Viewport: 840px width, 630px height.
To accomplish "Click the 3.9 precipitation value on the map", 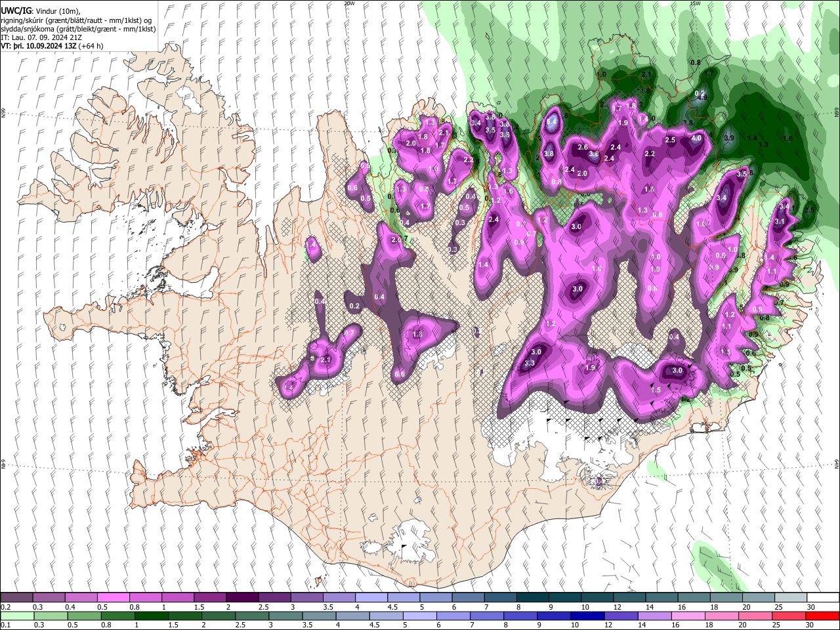I will pyautogui.click(x=729, y=138).
